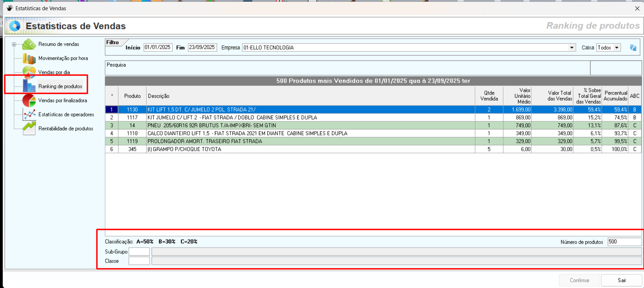The width and height of the screenshot is (644, 288).
Task: Open Rentabilidade de produtos report
Action: point(65,129)
